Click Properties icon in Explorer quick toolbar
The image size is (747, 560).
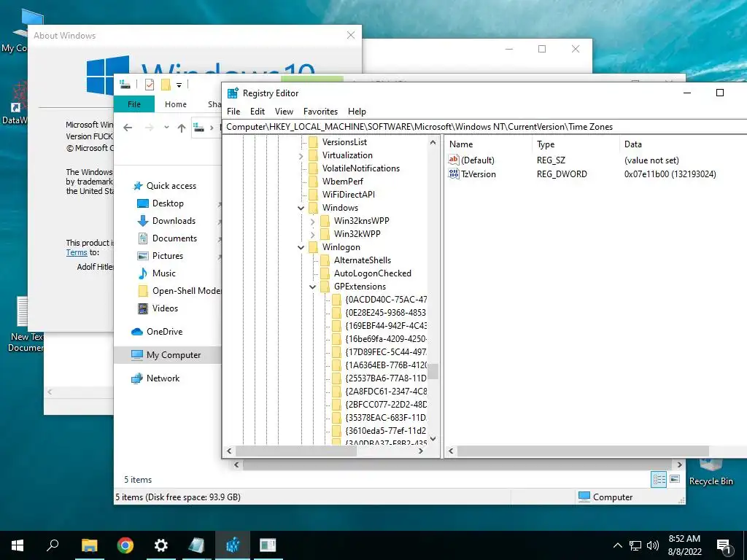pos(149,85)
